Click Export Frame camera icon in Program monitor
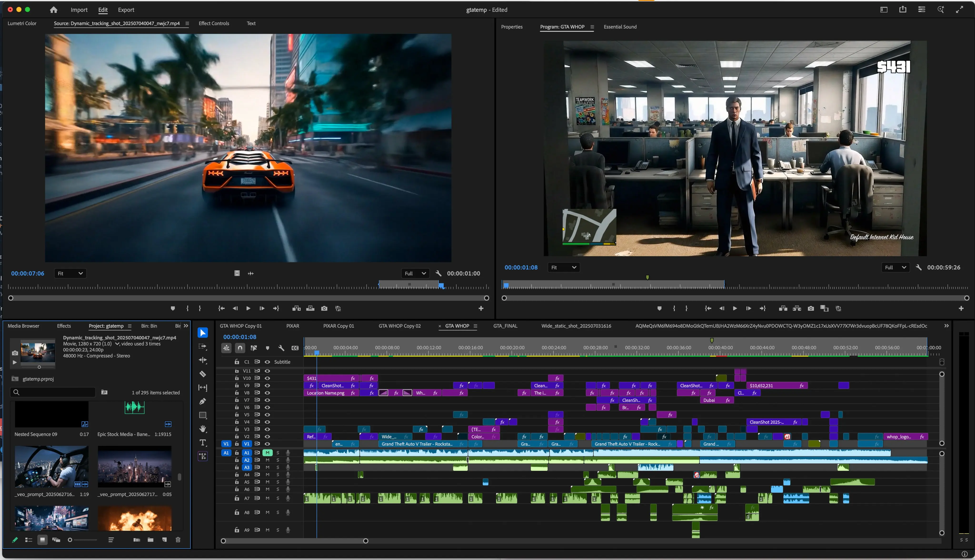Viewport: 975px width, 560px height. (x=811, y=308)
